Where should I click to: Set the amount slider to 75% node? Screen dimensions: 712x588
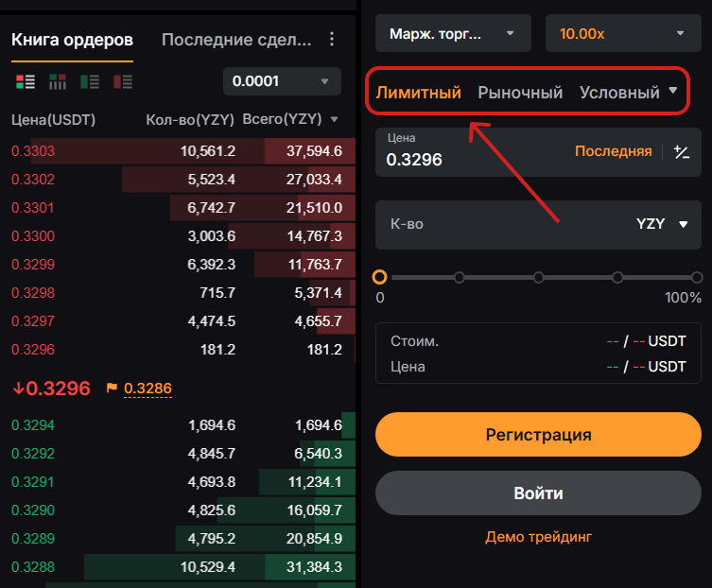[x=617, y=277]
